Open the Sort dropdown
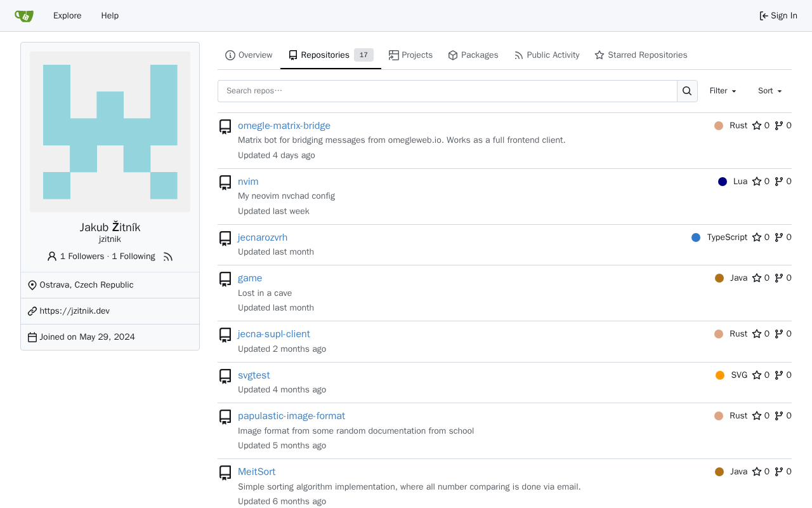Screen dimensions: 812x508 click(770, 91)
